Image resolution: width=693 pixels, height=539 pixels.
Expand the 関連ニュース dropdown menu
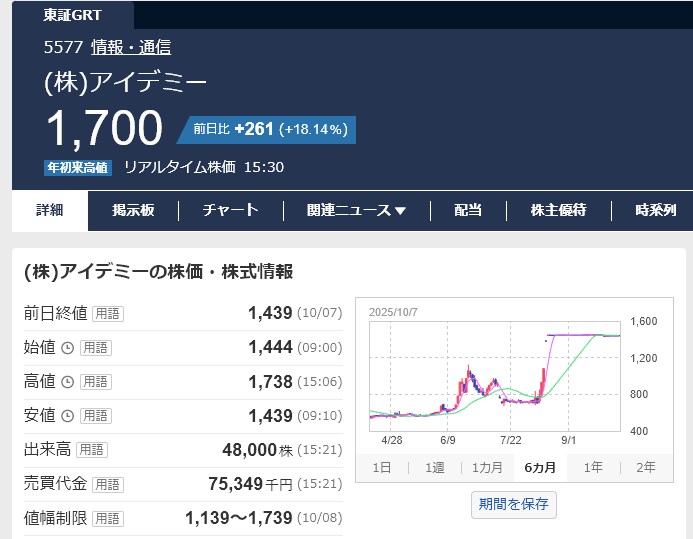tap(356, 210)
